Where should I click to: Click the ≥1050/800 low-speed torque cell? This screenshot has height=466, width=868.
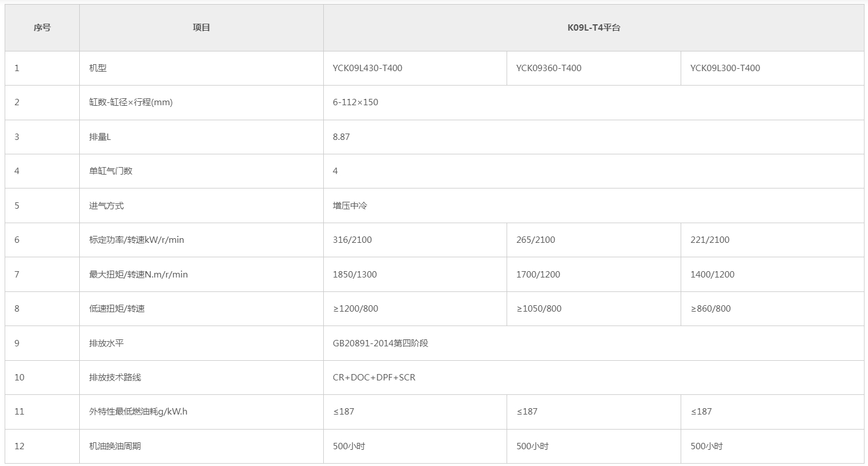(x=594, y=309)
